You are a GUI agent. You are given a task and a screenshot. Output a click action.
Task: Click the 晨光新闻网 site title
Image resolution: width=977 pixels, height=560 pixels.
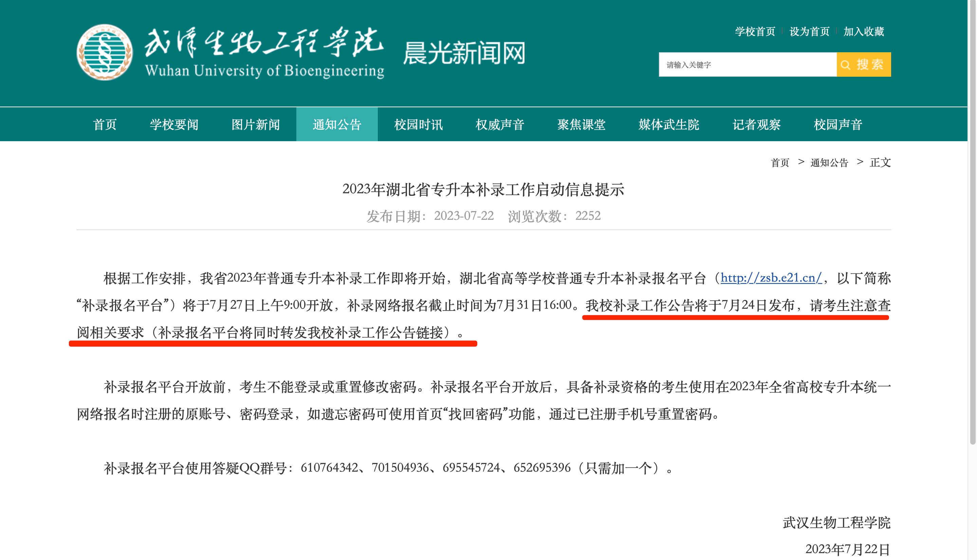click(464, 53)
